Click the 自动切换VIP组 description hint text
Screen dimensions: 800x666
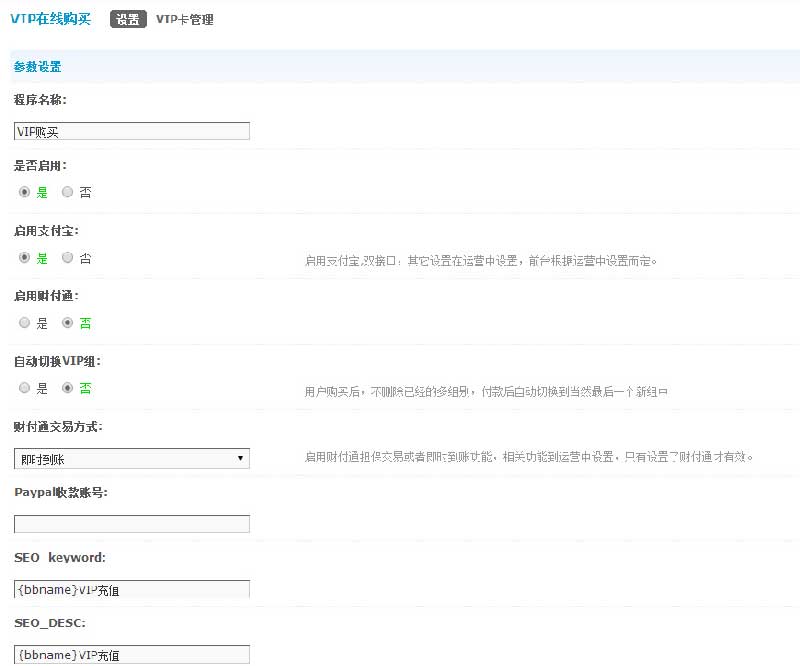(x=486, y=392)
